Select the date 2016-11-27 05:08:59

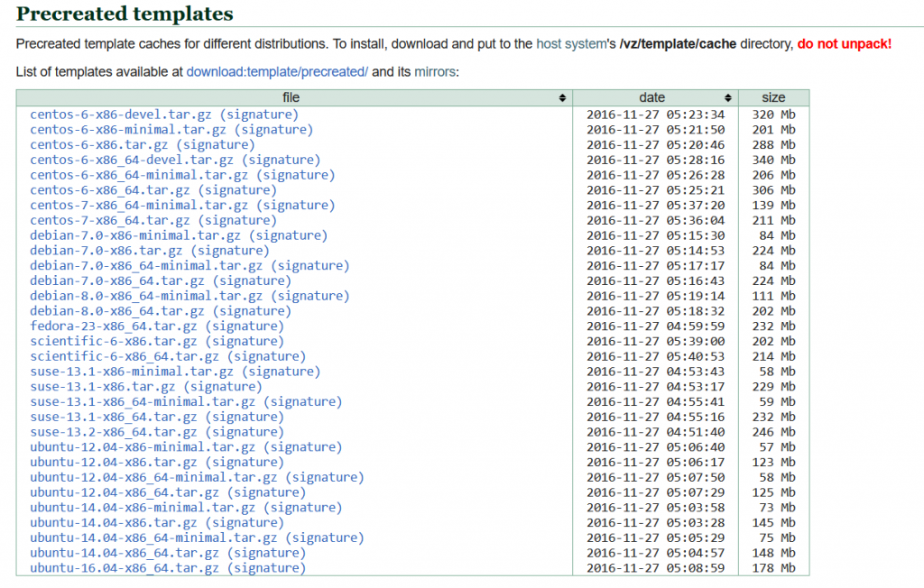(655, 568)
